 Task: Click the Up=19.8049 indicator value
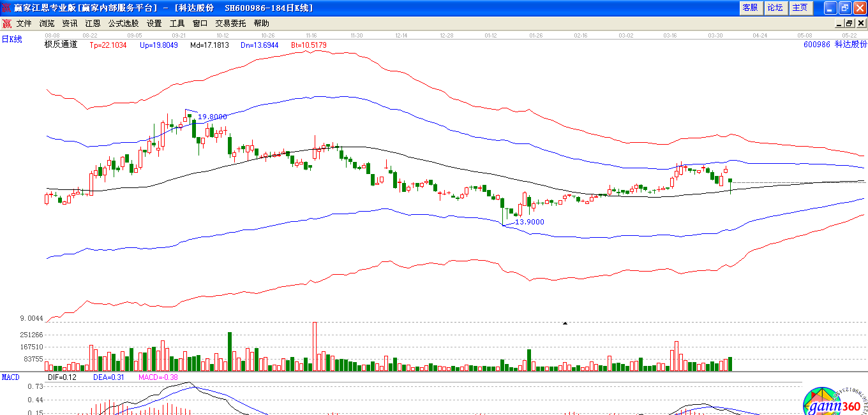pyautogui.click(x=159, y=45)
